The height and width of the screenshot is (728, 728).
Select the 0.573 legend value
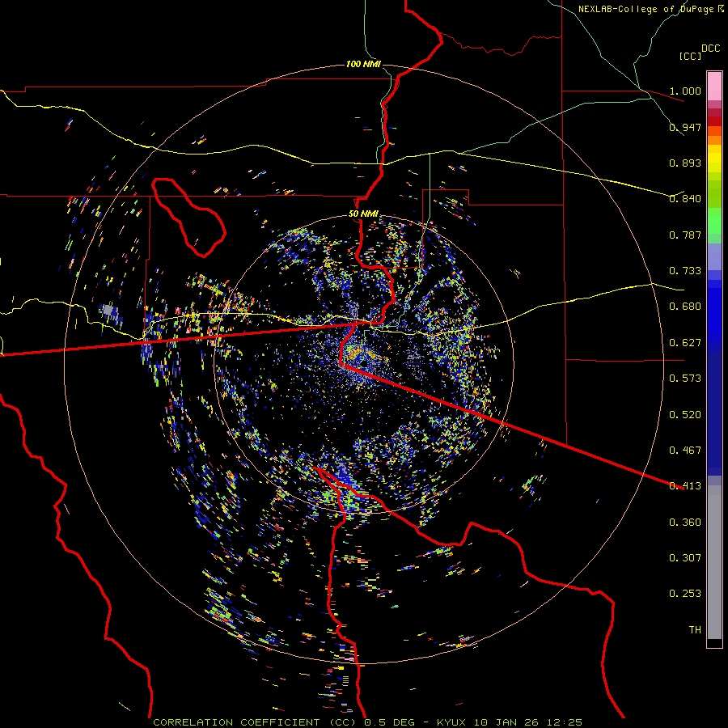click(x=685, y=379)
